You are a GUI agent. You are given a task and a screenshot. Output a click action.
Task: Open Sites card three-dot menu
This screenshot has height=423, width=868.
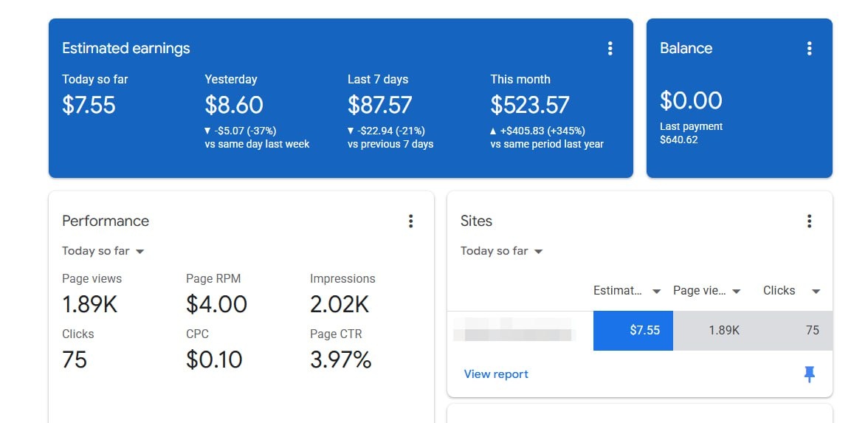click(x=809, y=221)
